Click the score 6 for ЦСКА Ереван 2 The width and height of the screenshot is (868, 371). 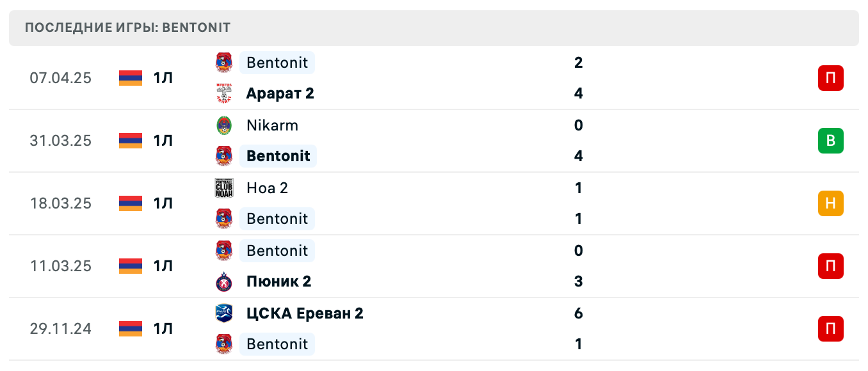[x=578, y=313]
